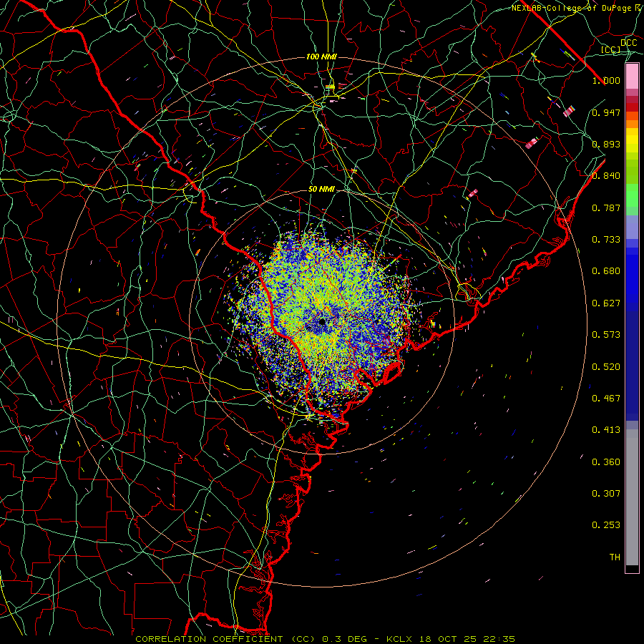Click the 0.307 scale value

[x=606, y=494]
